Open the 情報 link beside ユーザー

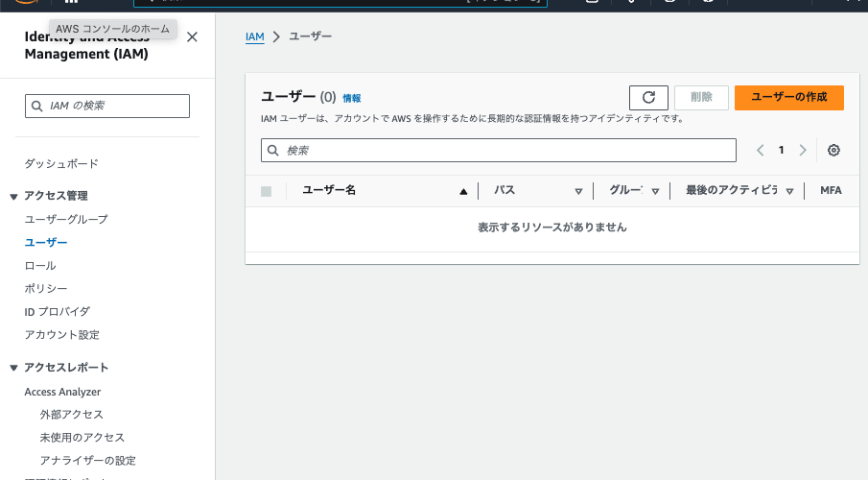point(352,98)
